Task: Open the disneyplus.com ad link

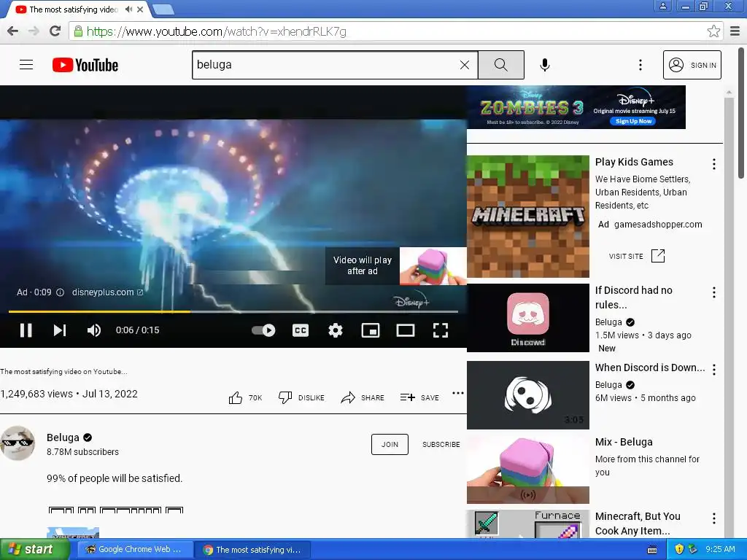Action: coord(107,292)
